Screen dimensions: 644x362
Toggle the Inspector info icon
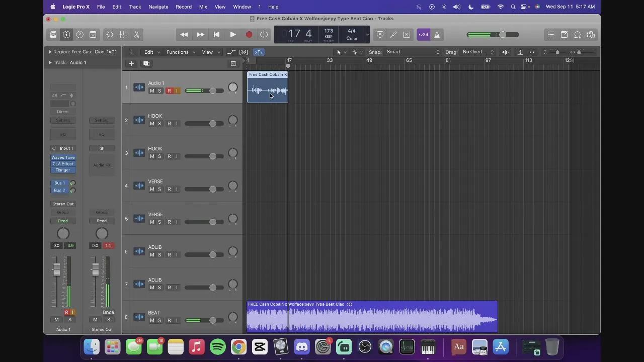click(x=66, y=35)
